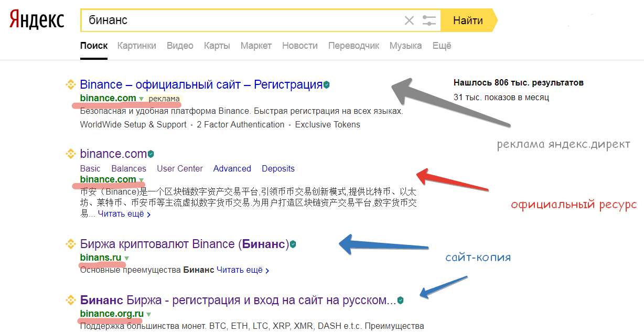
Task: Open the Deposits sitelink
Action: click(x=278, y=168)
